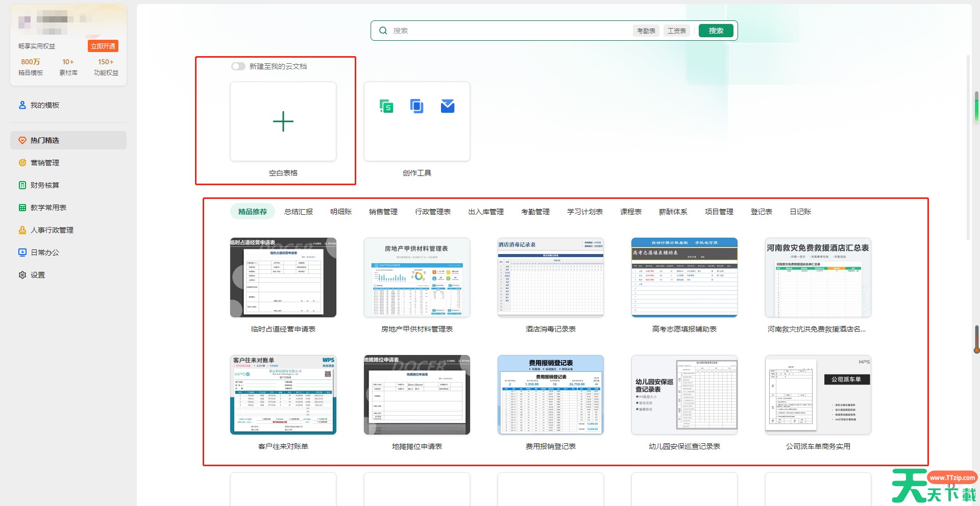
Task: Click the 考勤表 search suggestion tag
Action: [646, 31]
